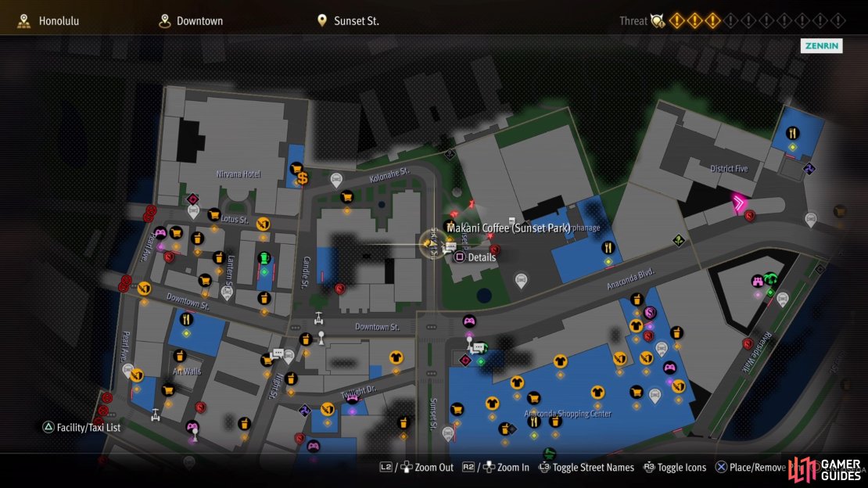Click the pink gamepad icon near Pearl Ave.
Image resolution: width=868 pixels, height=488 pixels.
click(x=160, y=232)
